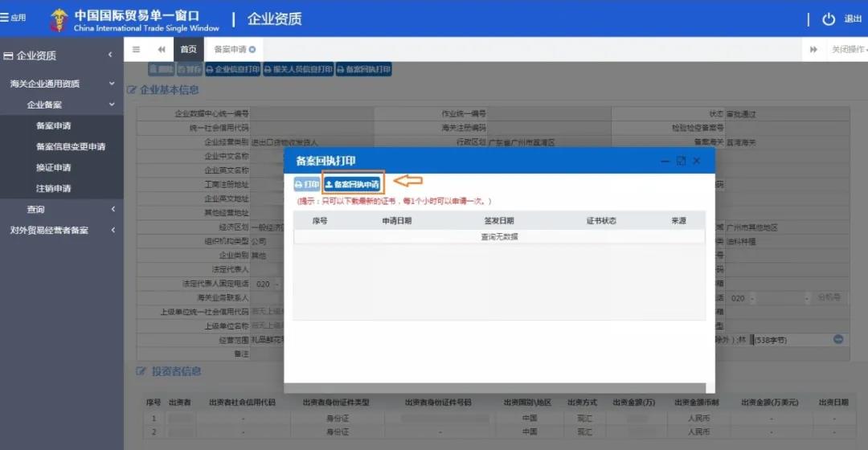This screenshot has width=868, height=450.
Task: Select 备案信息变更申请 in sidebar
Action: tap(71, 147)
